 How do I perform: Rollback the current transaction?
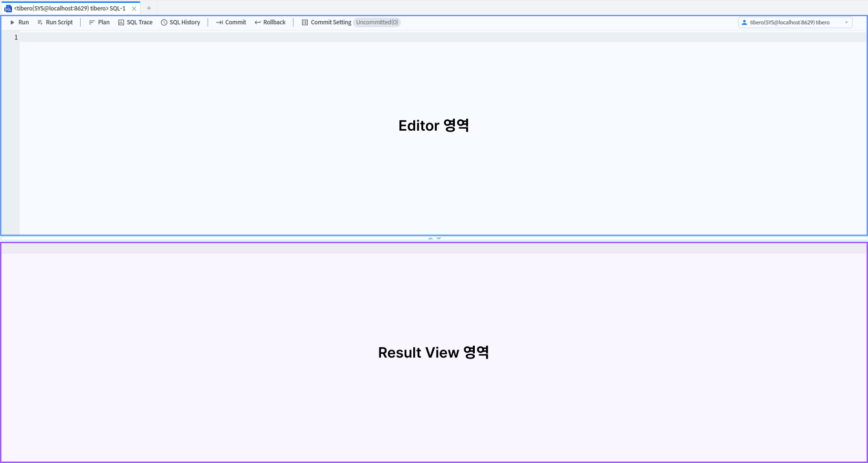(270, 22)
